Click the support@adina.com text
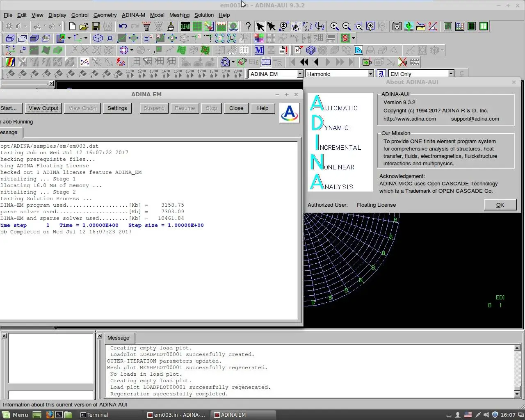525x420 pixels. coord(475,119)
